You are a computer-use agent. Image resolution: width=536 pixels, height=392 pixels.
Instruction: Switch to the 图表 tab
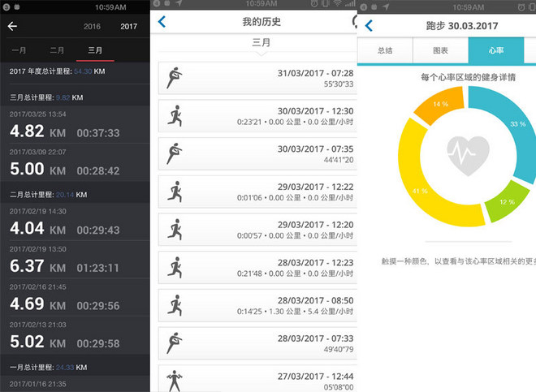point(440,50)
